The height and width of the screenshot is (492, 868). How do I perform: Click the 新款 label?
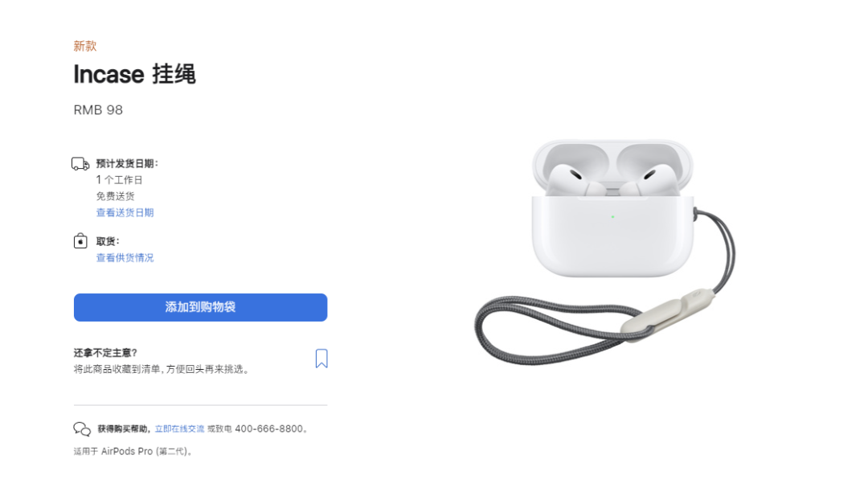(x=85, y=46)
